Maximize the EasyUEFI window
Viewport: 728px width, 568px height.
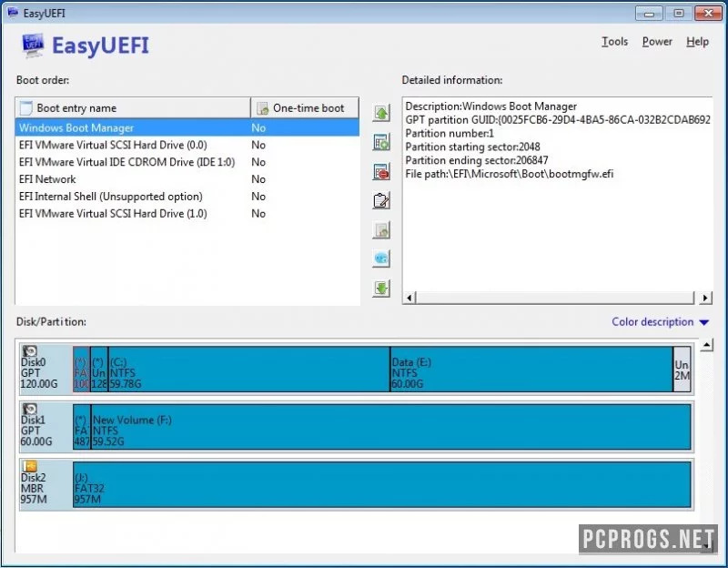pyautogui.click(x=678, y=14)
